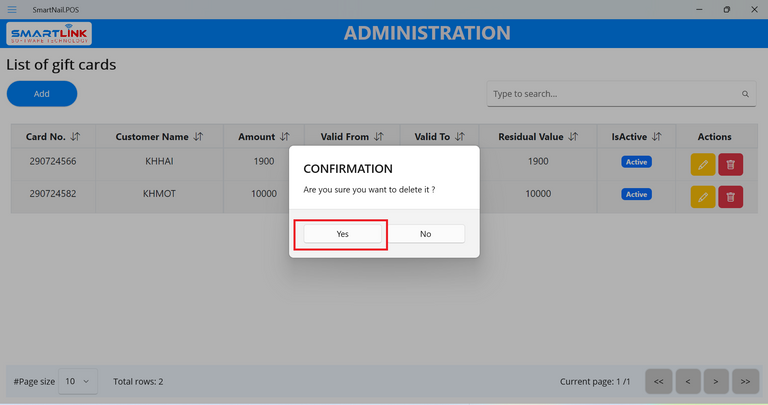Screen dimensions: 768x405
Task: Toggle Active badge for KHMOT card
Action: (636, 194)
